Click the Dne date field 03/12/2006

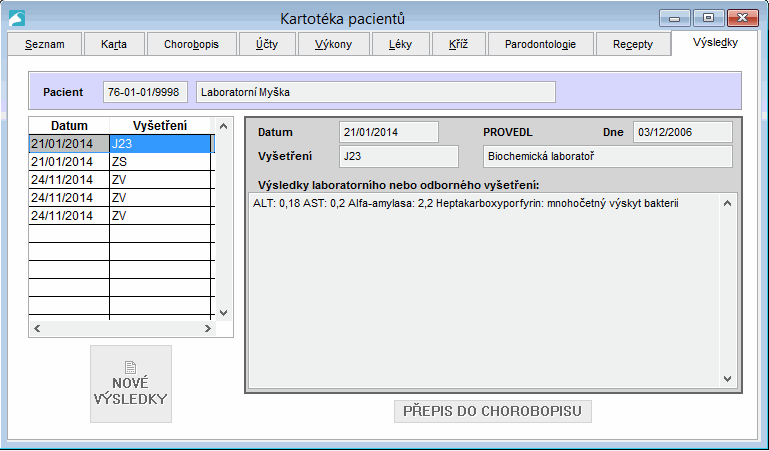tap(682, 132)
